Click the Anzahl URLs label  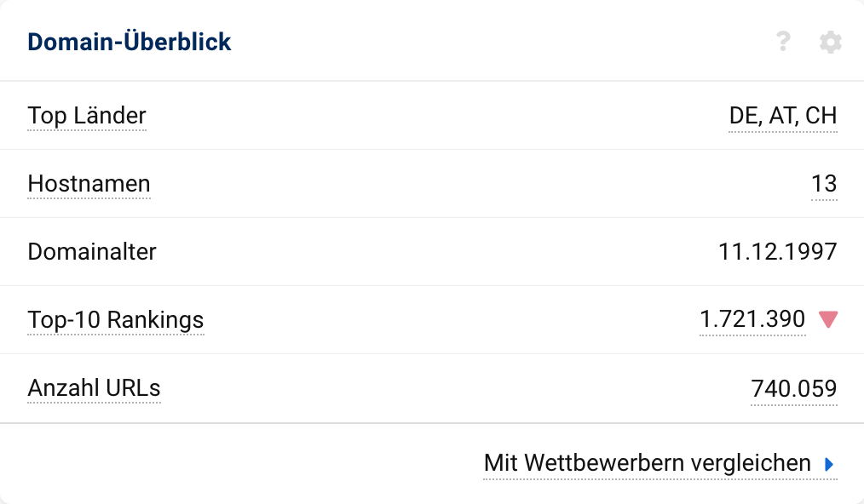94,388
